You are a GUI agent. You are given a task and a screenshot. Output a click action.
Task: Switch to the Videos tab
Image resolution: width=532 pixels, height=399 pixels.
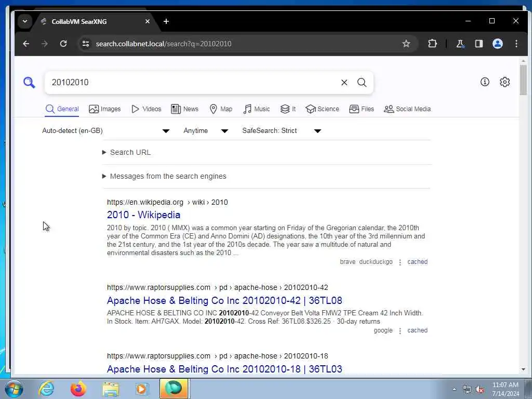(146, 109)
